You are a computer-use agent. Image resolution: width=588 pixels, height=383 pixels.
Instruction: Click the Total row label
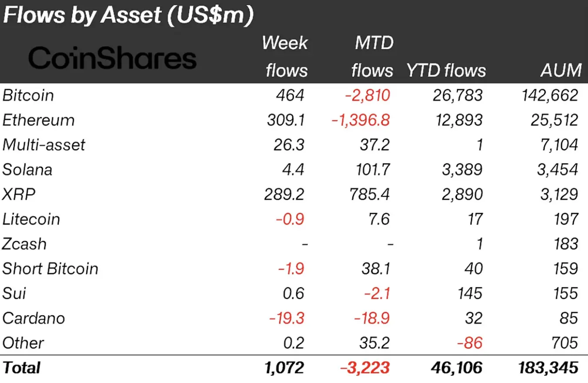pos(21,368)
